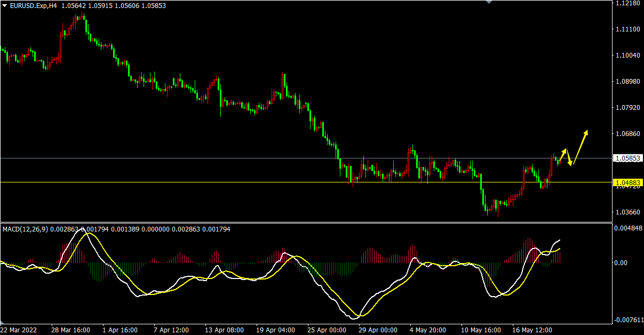Click the white 1.05853 current price label

point(628,158)
